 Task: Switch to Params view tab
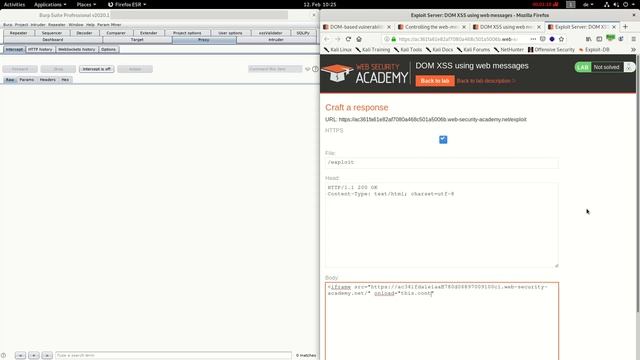point(27,80)
